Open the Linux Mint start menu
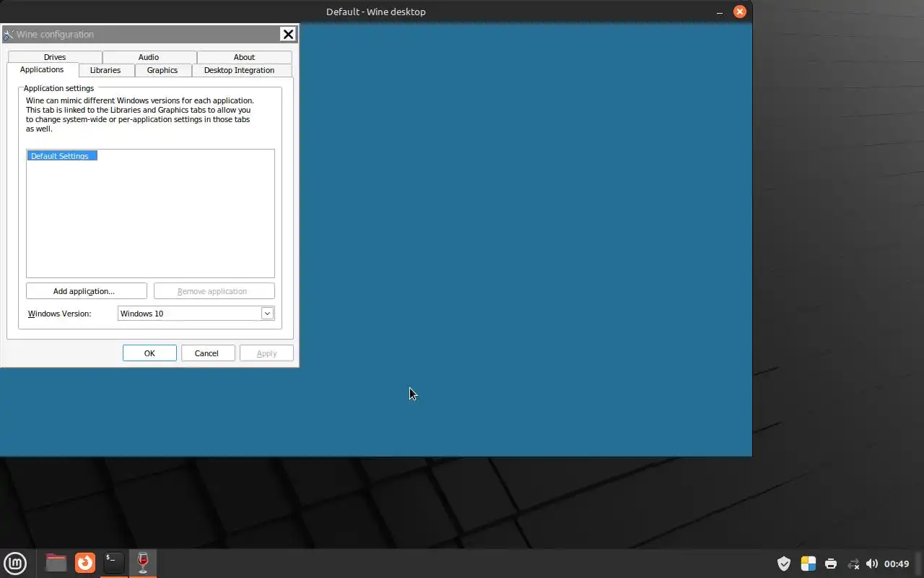Image resolution: width=924 pixels, height=578 pixels. tap(15, 563)
